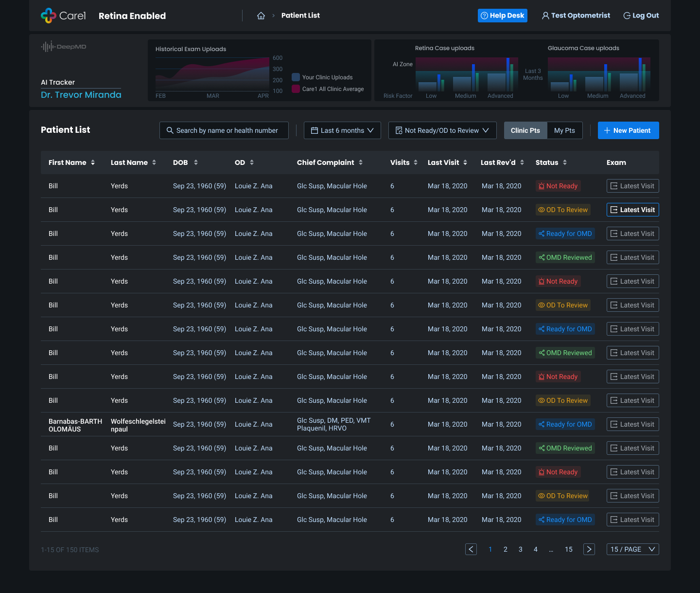Click Your Clinic Uploads legend swatch
The height and width of the screenshot is (593, 700).
[x=296, y=77]
